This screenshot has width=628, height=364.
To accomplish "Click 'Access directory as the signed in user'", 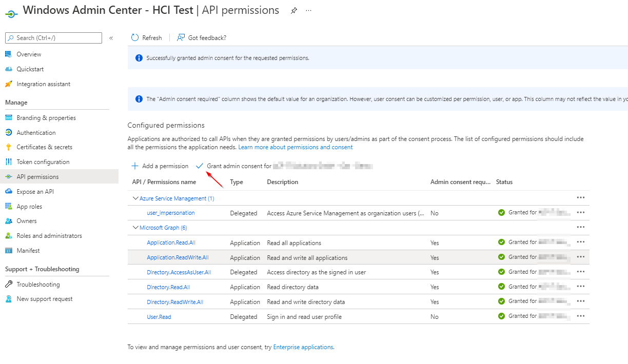I will [317, 272].
